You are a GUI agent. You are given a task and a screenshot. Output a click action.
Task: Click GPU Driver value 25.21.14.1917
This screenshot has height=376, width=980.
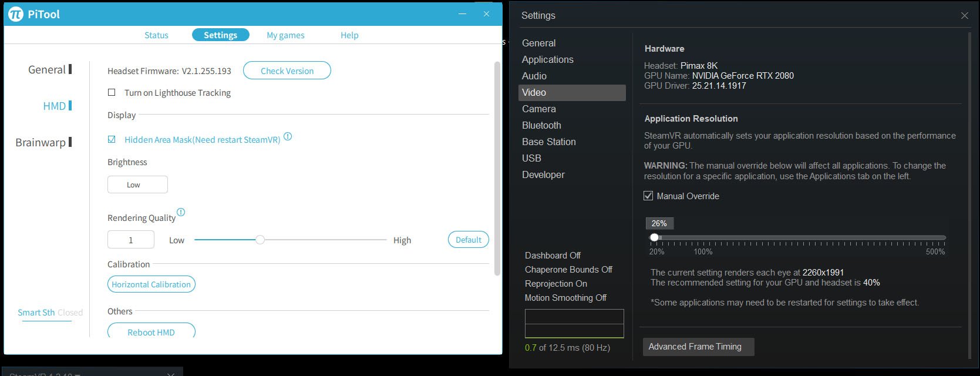click(719, 86)
